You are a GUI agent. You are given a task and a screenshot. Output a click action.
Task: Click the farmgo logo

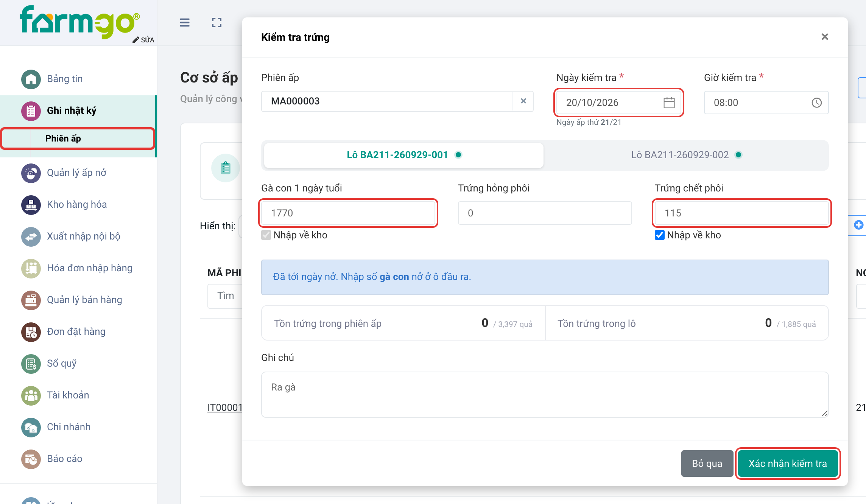[80, 22]
